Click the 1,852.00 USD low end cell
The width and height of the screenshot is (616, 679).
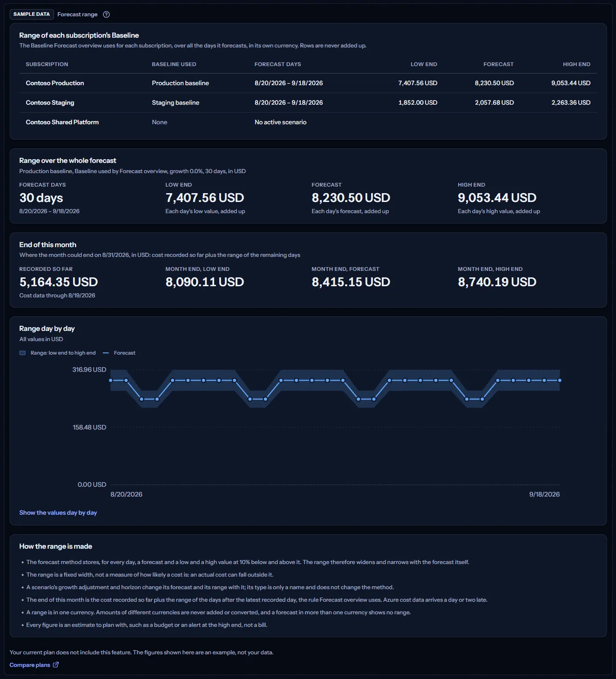tap(418, 102)
